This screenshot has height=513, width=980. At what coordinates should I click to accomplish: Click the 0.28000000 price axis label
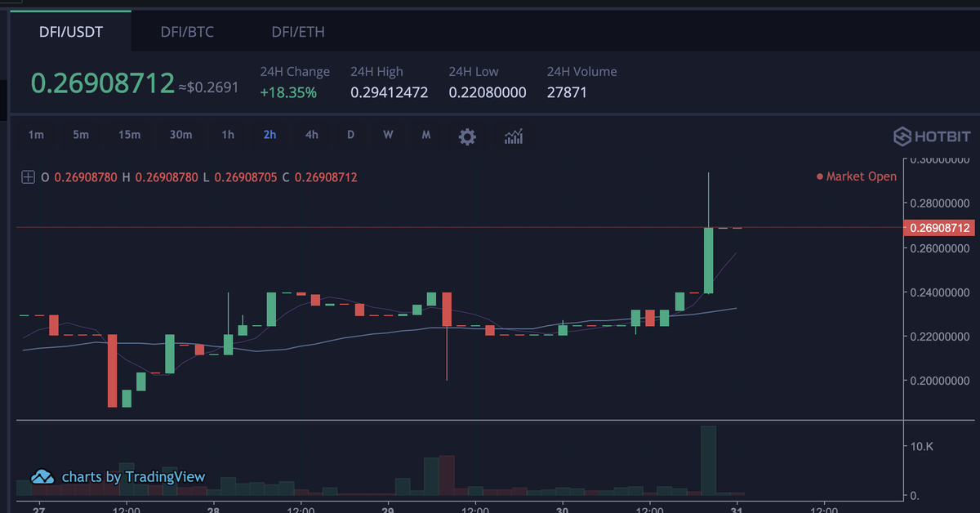point(939,203)
